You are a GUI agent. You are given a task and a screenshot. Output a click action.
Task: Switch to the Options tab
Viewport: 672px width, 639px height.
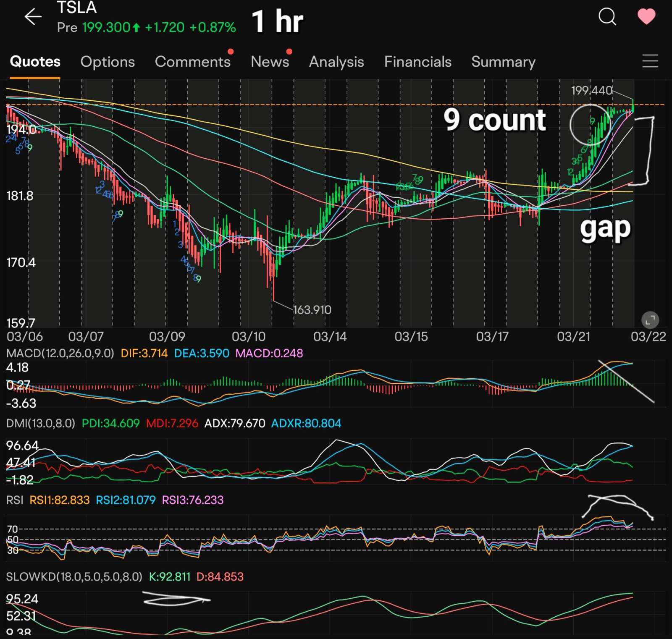[108, 62]
